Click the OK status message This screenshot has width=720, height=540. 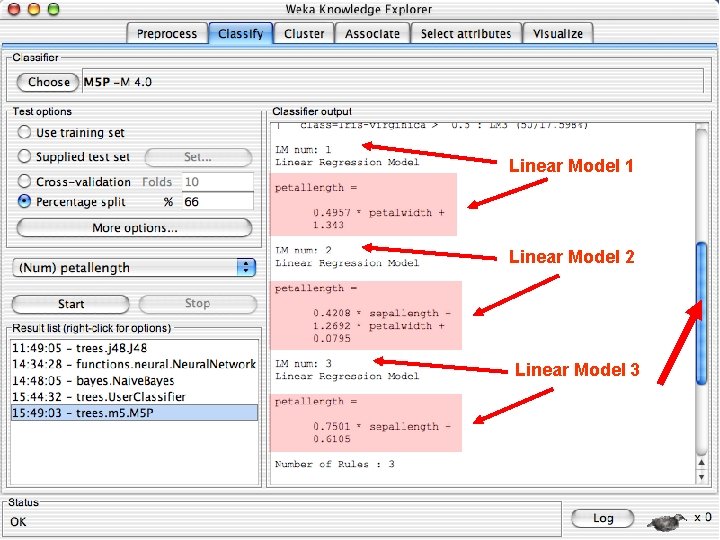(x=18, y=522)
